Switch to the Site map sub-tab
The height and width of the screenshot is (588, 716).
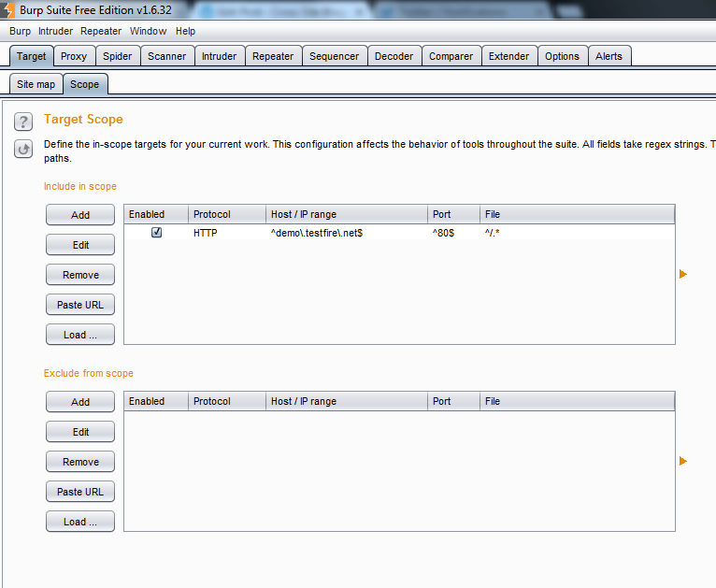(36, 84)
